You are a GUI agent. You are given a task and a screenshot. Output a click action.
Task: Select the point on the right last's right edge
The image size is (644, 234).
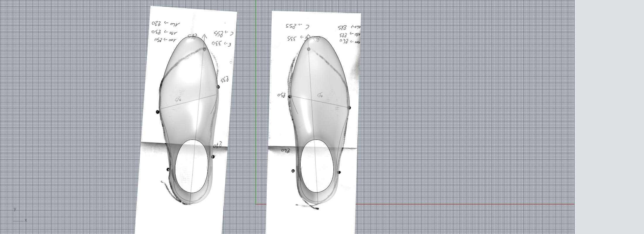349,108
